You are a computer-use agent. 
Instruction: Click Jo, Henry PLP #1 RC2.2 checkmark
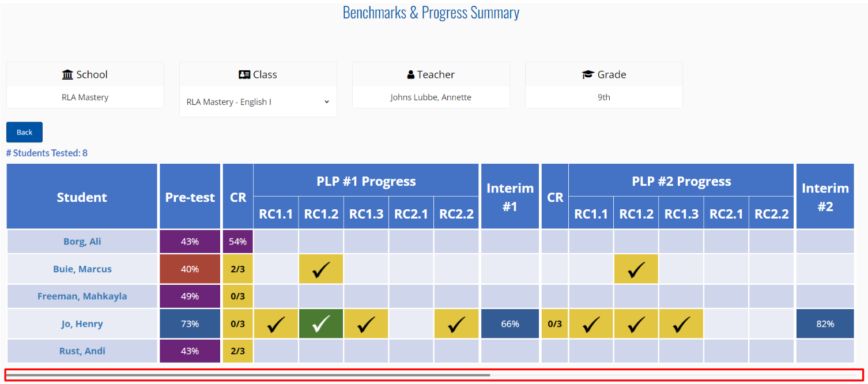[x=456, y=324]
